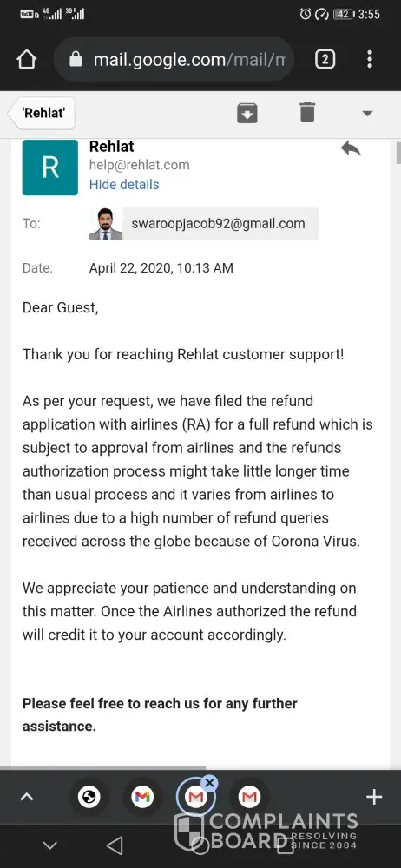401x868 pixels.
Task: Archive this email with the archive icon
Action: 247,113
